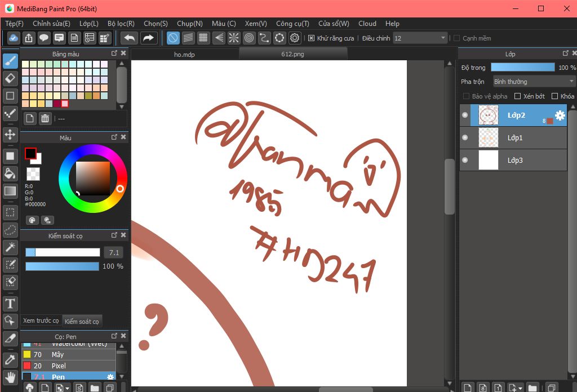Select the Lasso selection tool
The width and height of the screenshot is (577, 392).
(x=10, y=230)
